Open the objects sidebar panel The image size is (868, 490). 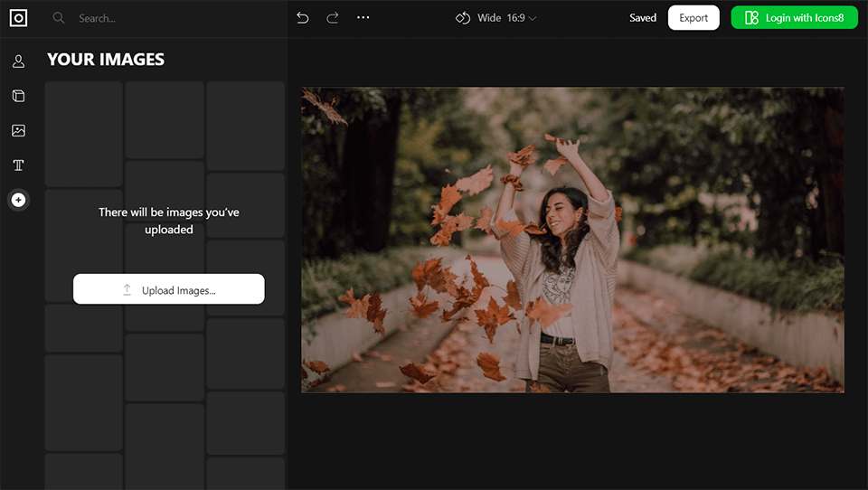[x=18, y=96]
